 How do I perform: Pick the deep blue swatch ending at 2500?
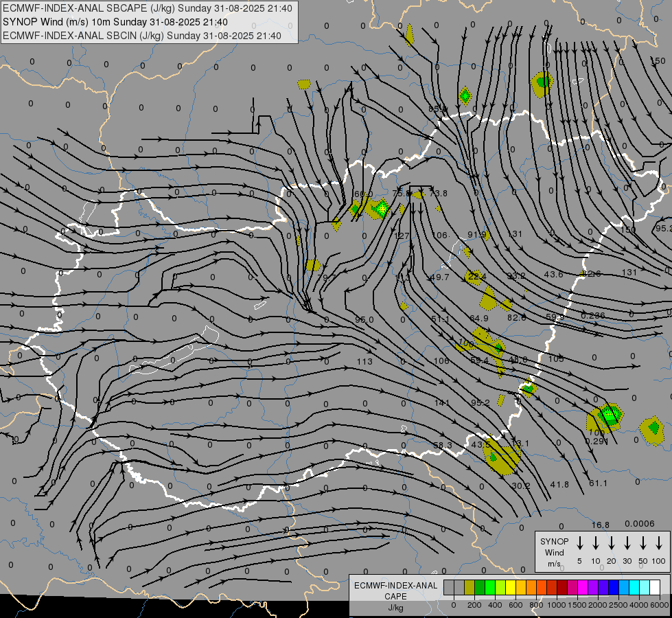tap(614, 587)
